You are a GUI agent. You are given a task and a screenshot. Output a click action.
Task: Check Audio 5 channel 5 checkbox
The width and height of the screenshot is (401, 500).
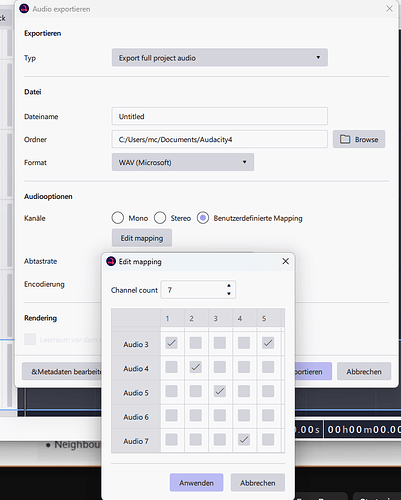(x=268, y=391)
